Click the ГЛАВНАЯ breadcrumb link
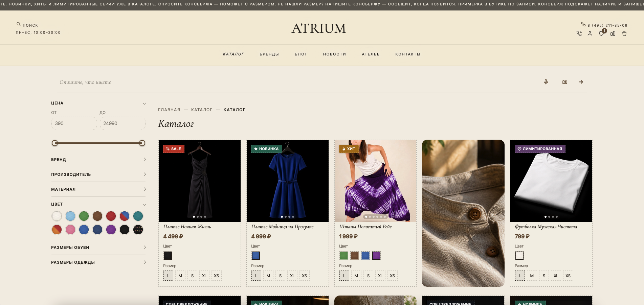 169,110
